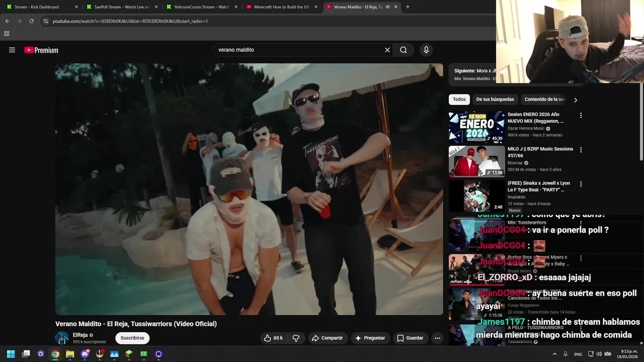Like the Verano Maldito video
The height and width of the screenshot is (362, 644).
274,338
